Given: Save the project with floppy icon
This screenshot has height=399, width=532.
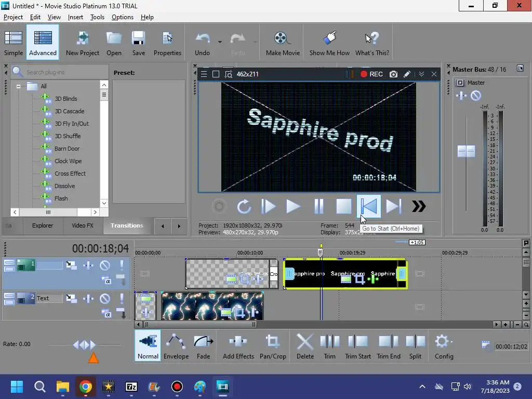Looking at the screenshot, I should click(x=138, y=43).
